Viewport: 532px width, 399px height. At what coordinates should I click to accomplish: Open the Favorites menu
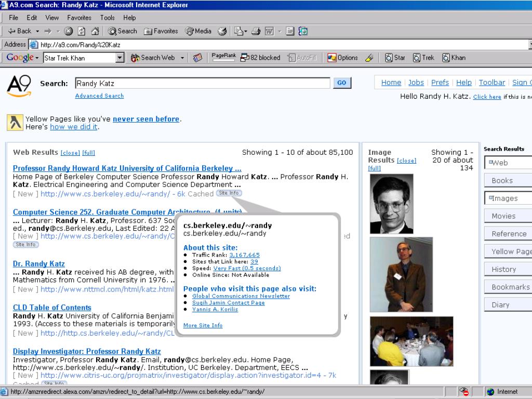79,18
